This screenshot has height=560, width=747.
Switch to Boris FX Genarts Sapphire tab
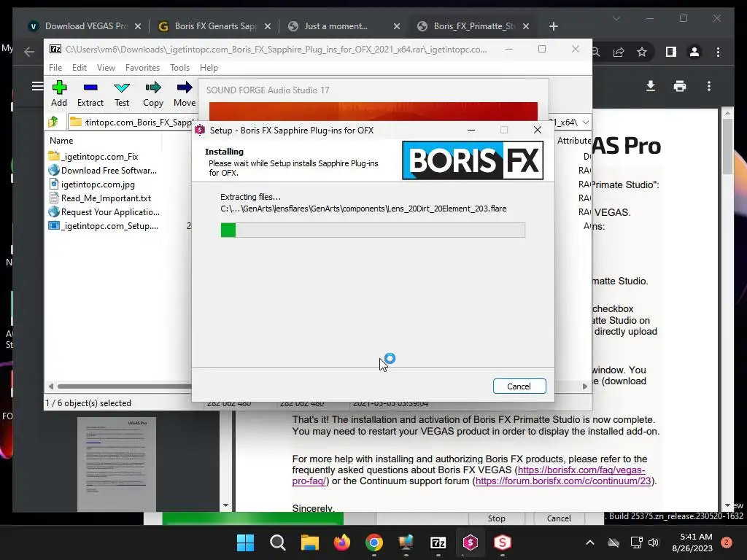coord(214,26)
